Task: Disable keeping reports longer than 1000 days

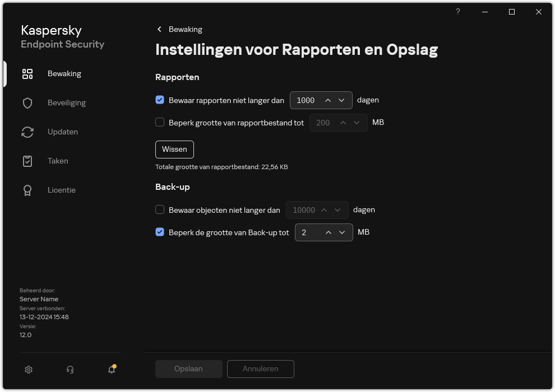Action: coord(160,100)
